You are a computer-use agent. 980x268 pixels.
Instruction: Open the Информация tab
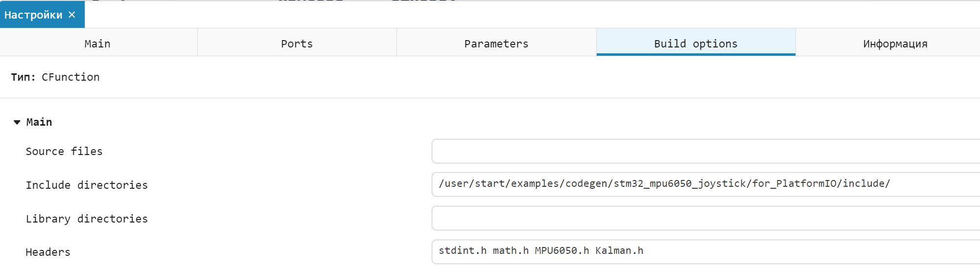click(895, 44)
